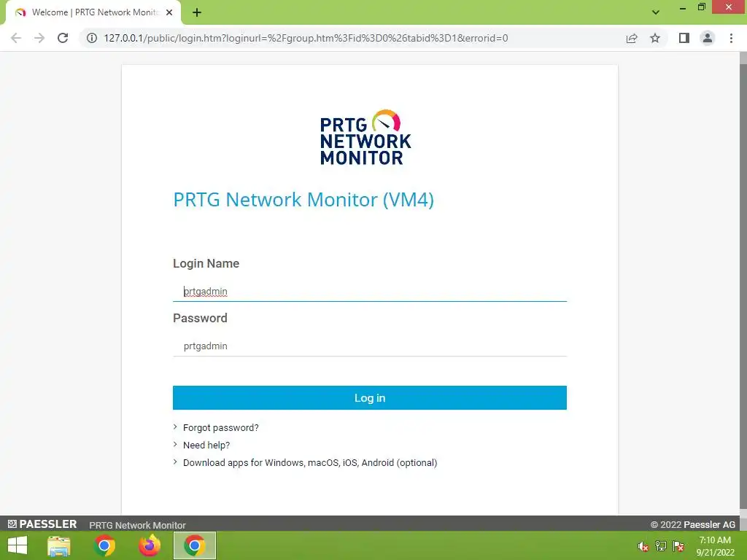Image resolution: width=747 pixels, height=560 pixels.
Task: Open the Need help? link
Action: 206,445
